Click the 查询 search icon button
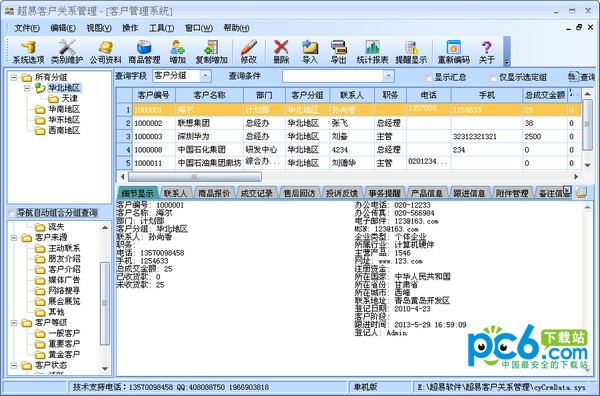 pos(582,77)
